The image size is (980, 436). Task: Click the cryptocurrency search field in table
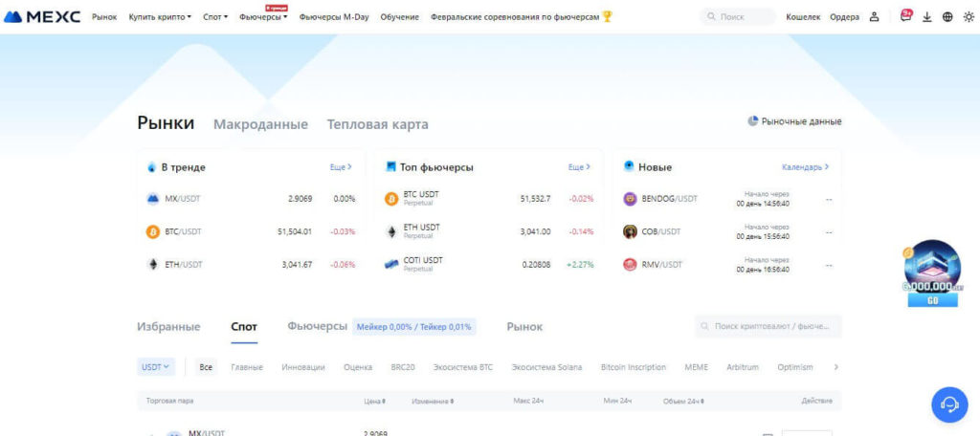[x=768, y=326]
